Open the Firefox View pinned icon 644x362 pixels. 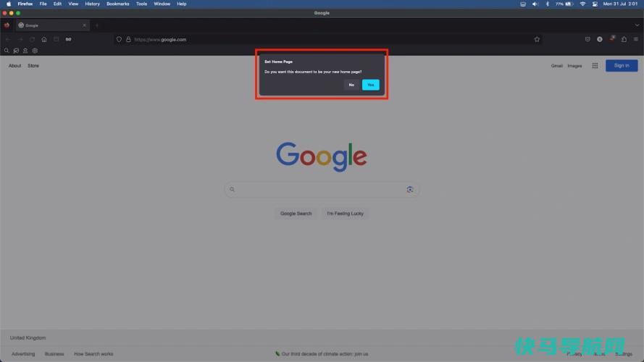click(x=7, y=25)
